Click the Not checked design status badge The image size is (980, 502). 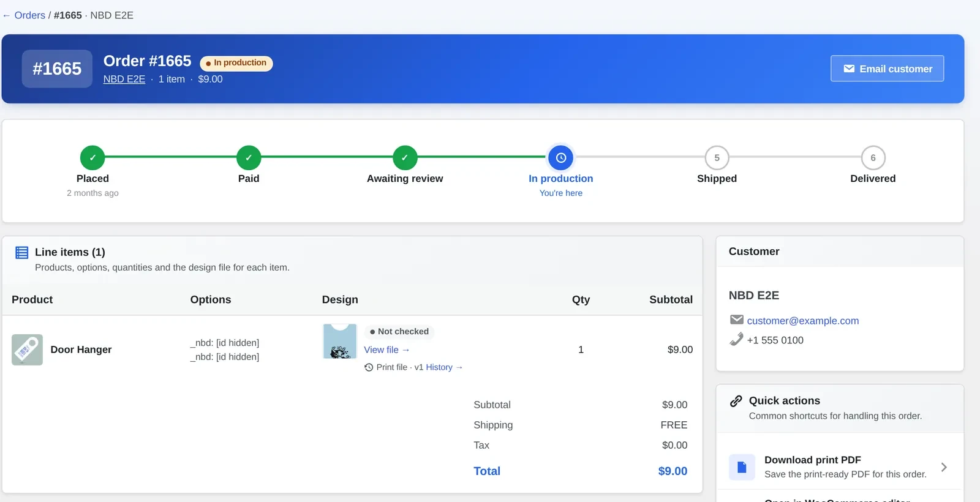click(x=399, y=332)
